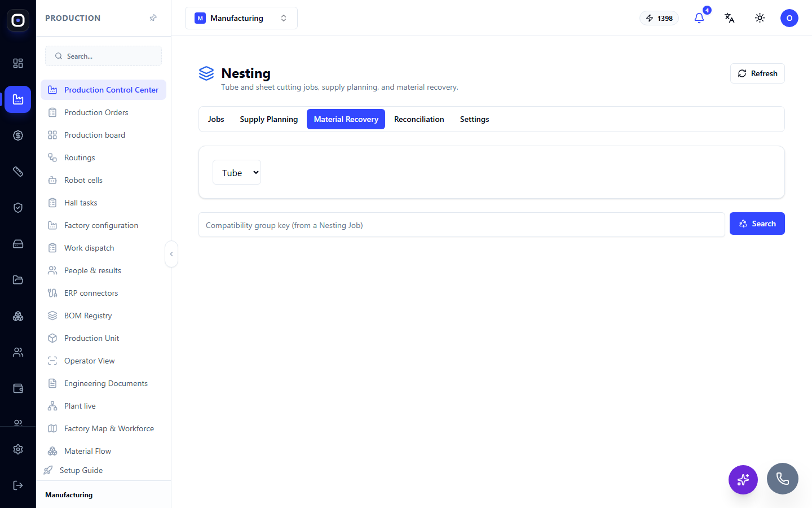Open notifications bell
The image size is (812, 508).
(699, 18)
